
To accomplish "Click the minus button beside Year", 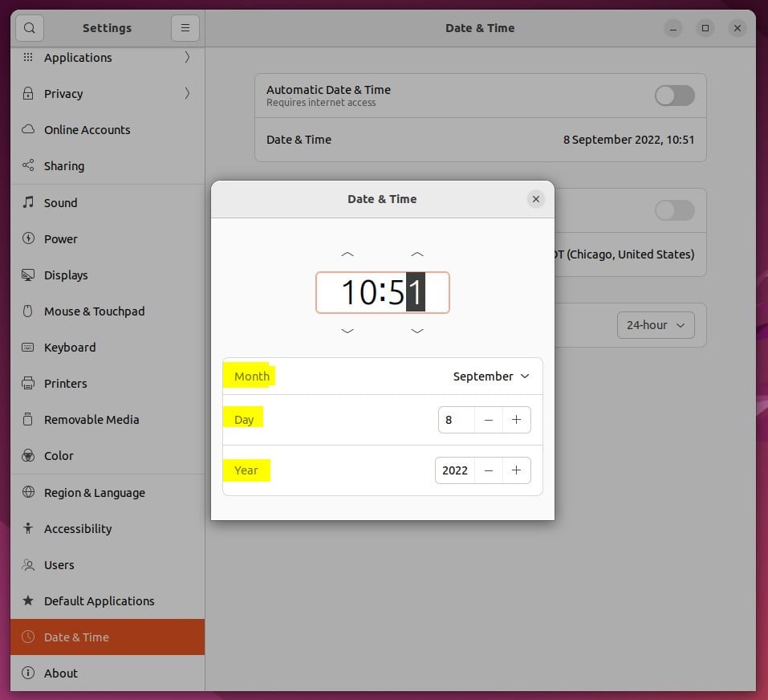I will (x=489, y=470).
